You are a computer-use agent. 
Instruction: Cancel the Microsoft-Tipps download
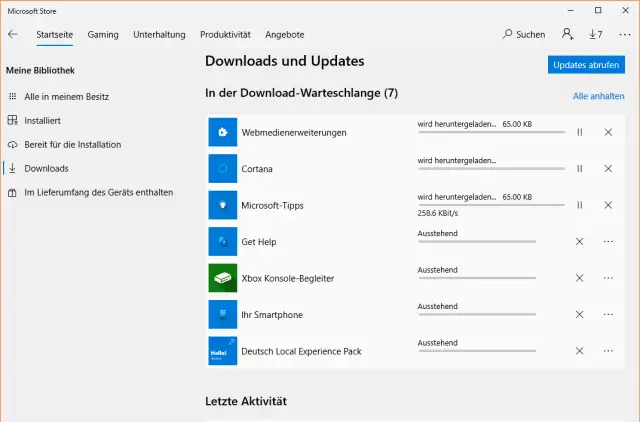point(608,205)
